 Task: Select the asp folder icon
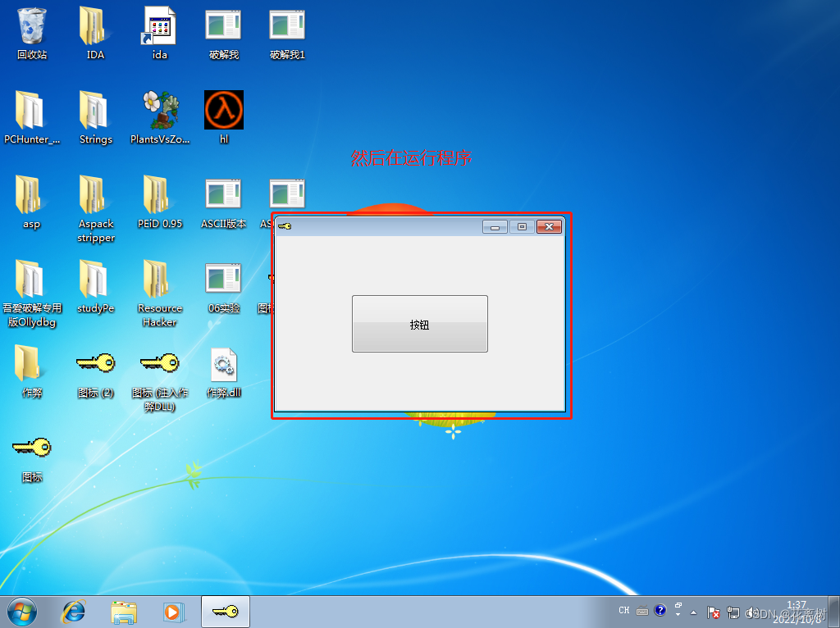coord(32,202)
